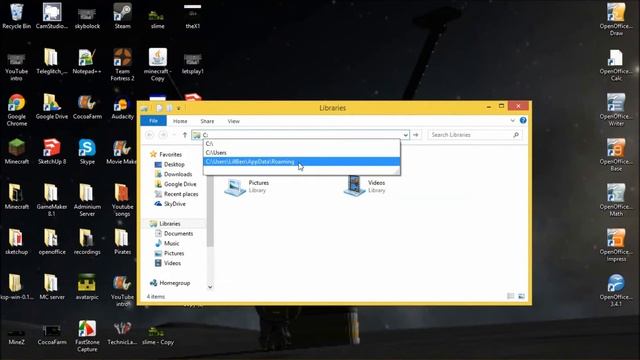Select the SketchUp 8 desktop icon

pyautogui.click(x=52, y=152)
